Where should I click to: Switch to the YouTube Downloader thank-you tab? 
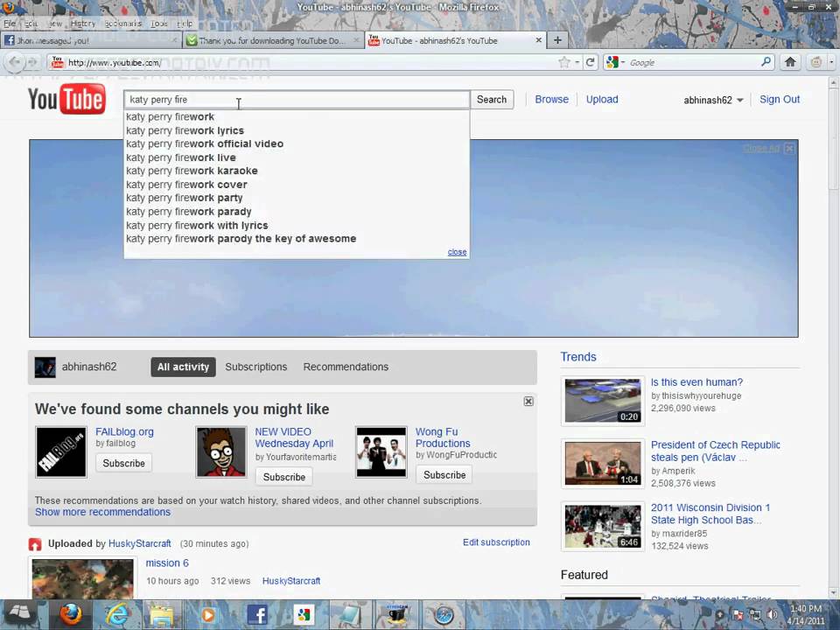pos(273,40)
